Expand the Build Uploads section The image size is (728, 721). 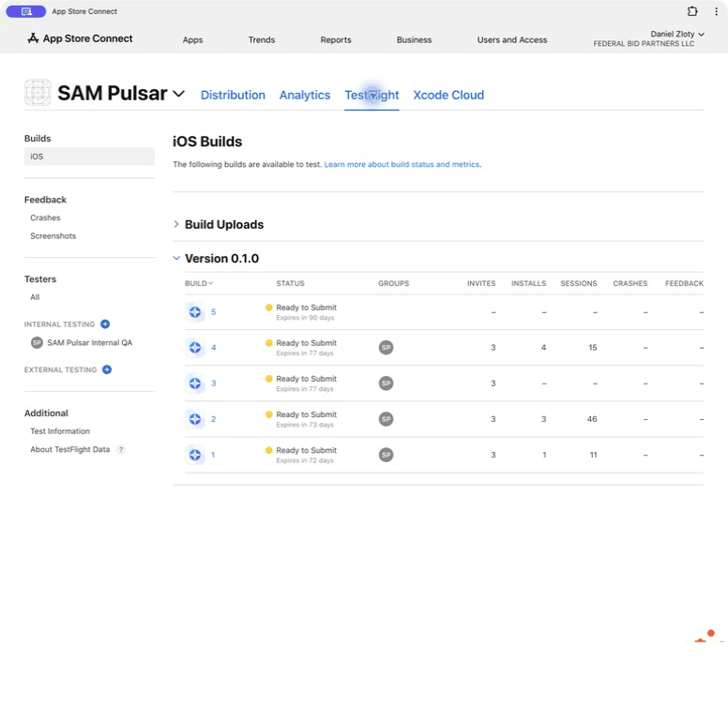pos(176,224)
